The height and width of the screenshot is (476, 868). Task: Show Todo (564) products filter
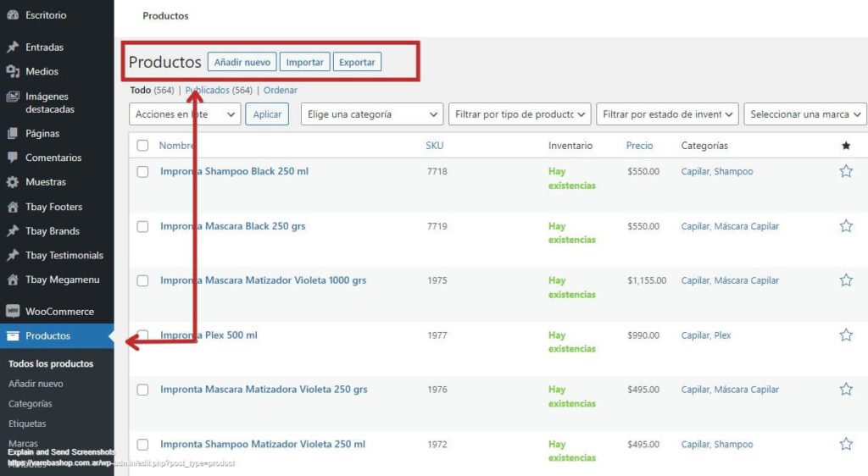pyautogui.click(x=153, y=90)
